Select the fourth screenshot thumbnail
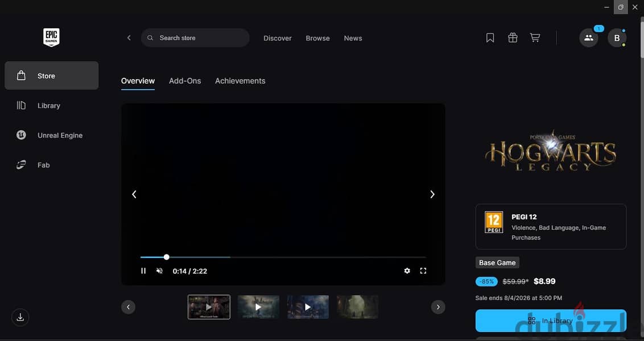 (x=357, y=306)
